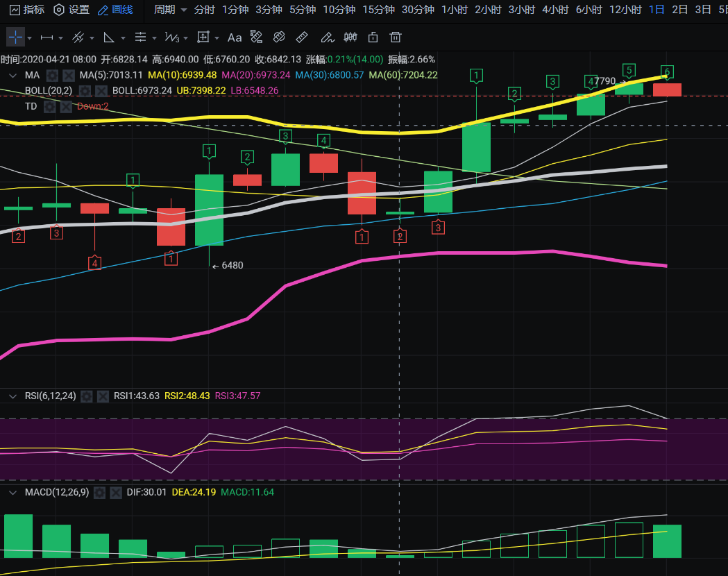Open settings gear for MACD indicator
Screen dimensions: 728x576
click(99, 492)
